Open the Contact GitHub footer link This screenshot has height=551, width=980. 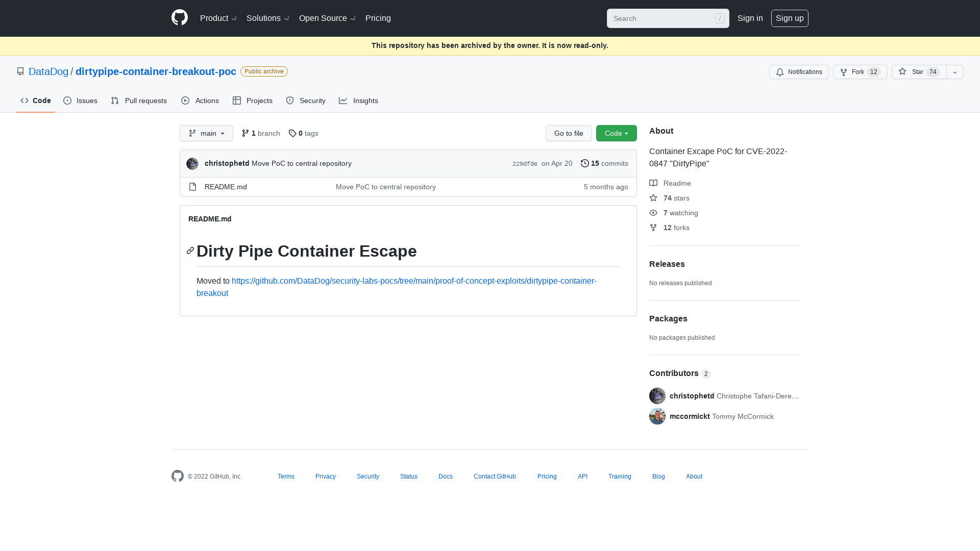pyautogui.click(x=495, y=477)
